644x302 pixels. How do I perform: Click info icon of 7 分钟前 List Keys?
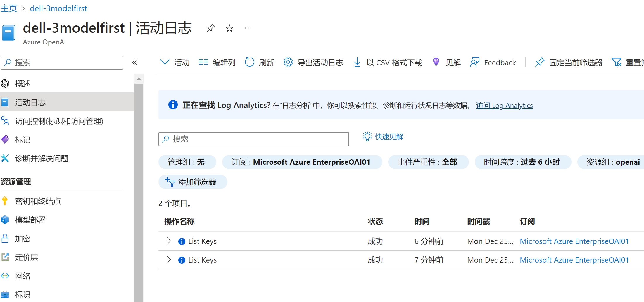182,260
